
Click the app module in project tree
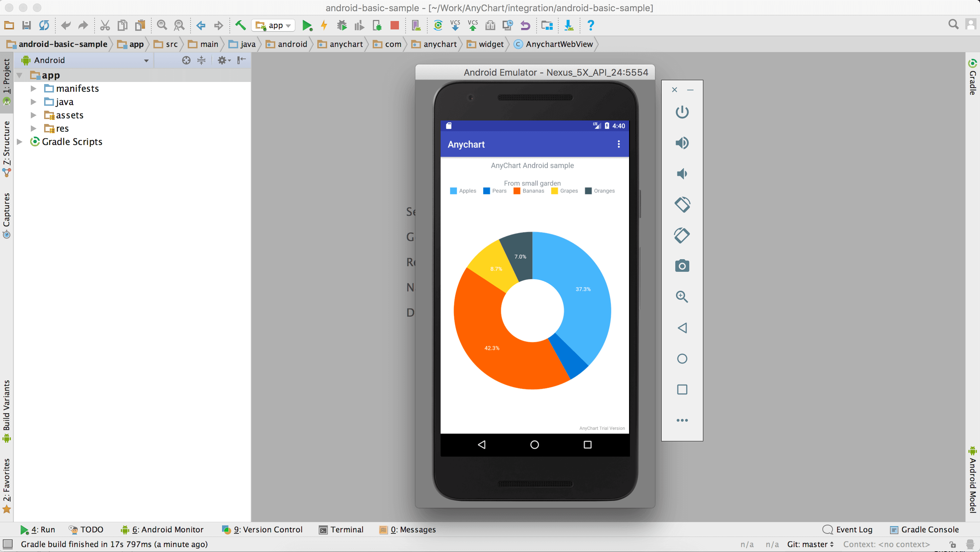[50, 75]
